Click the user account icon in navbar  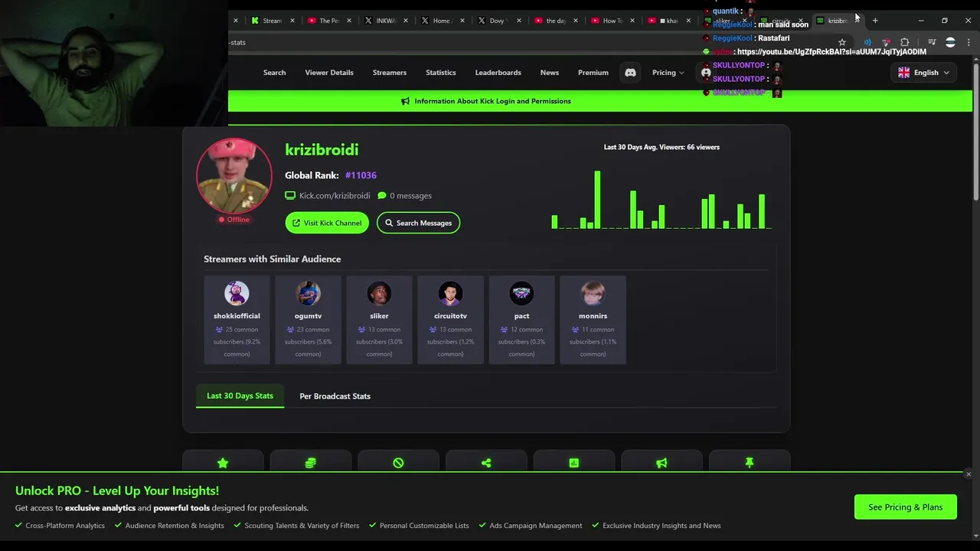(706, 73)
